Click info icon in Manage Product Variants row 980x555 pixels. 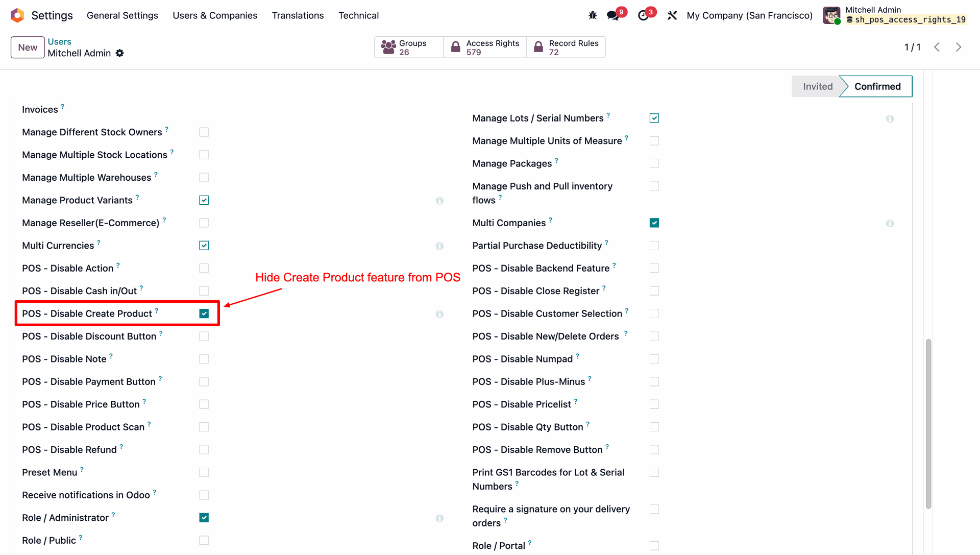click(439, 201)
